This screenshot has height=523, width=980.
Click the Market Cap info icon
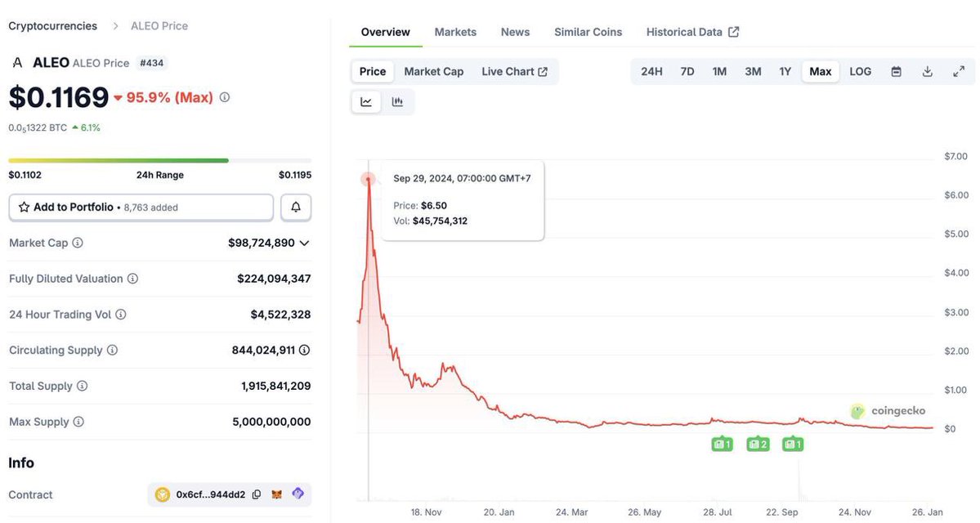78,243
